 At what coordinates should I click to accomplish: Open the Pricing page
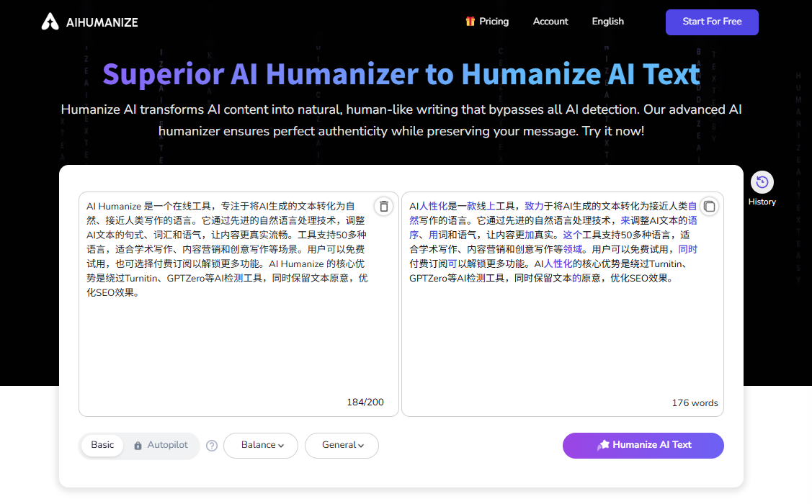tap(494, 21)
